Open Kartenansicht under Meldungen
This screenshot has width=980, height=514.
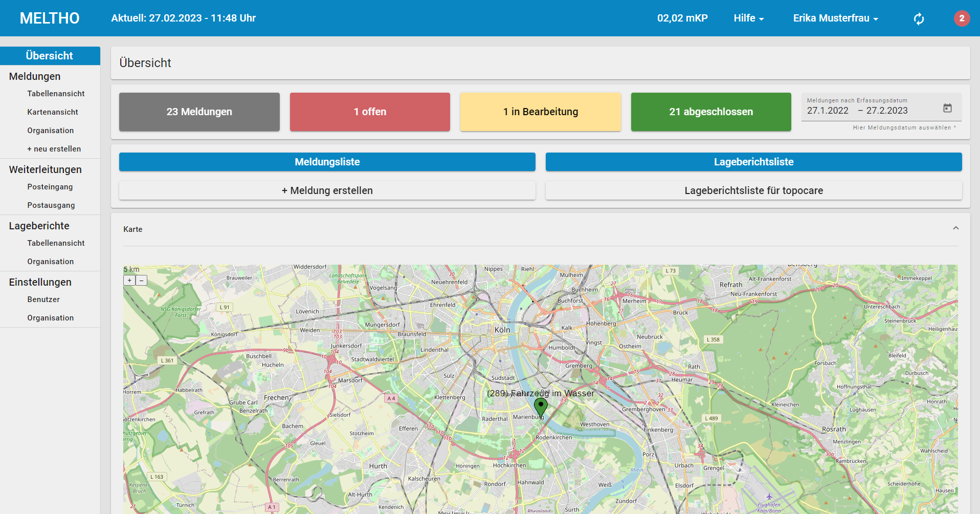53,112
